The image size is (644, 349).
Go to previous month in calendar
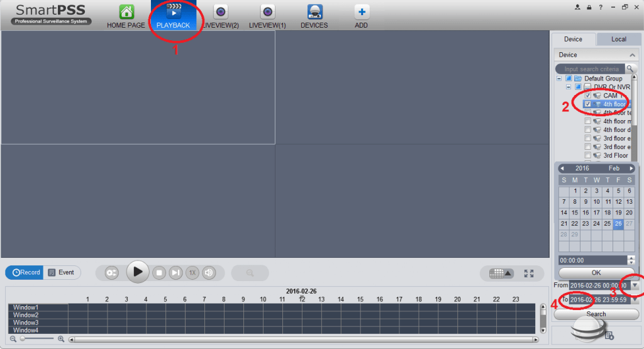pyautogui.click(x=562, y=169)
